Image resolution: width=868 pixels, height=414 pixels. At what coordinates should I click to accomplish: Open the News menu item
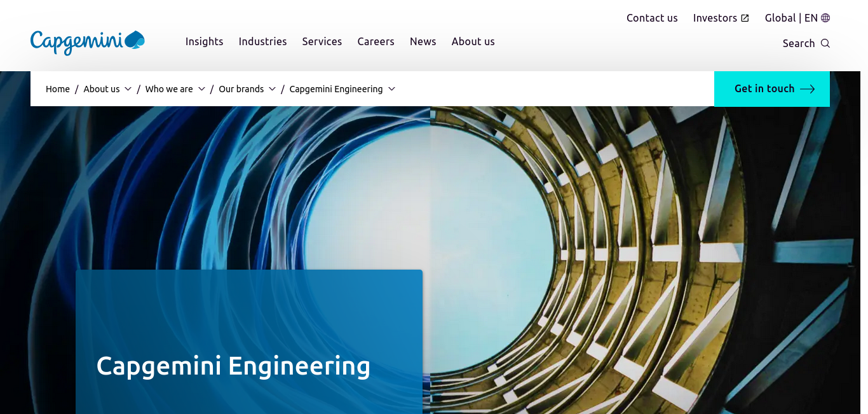click(x=423, y=41)
